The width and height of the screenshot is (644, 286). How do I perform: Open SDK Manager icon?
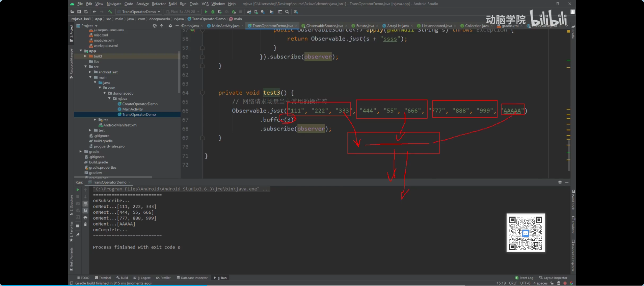coord(263,12)
